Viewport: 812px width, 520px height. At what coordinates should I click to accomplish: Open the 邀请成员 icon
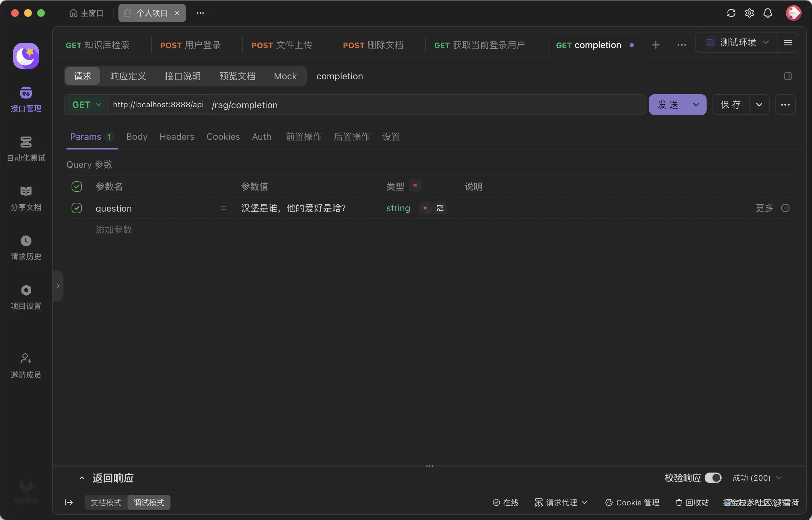26,358
